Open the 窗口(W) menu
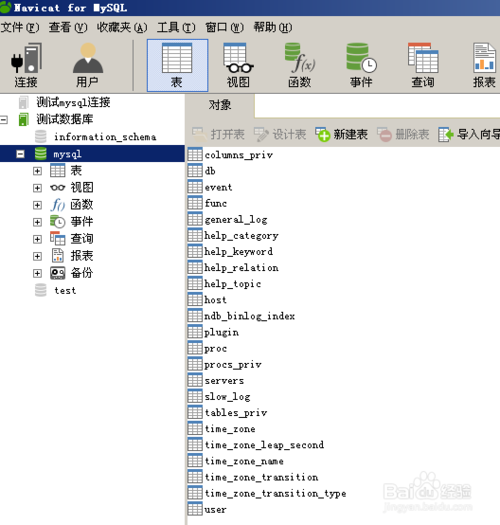Image resolution: width=500 pixels, height=525 pixels. 224,27
